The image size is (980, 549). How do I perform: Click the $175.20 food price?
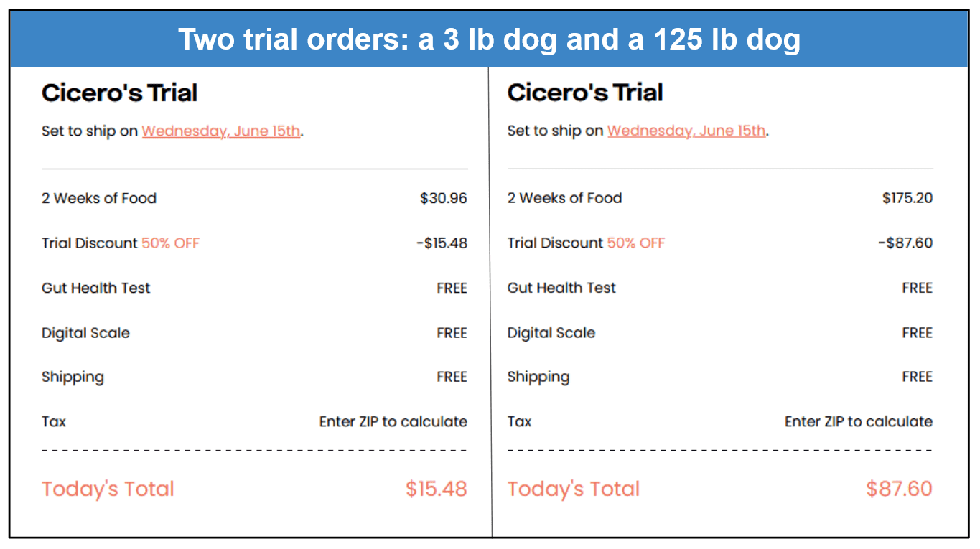(x=907, y=198)
